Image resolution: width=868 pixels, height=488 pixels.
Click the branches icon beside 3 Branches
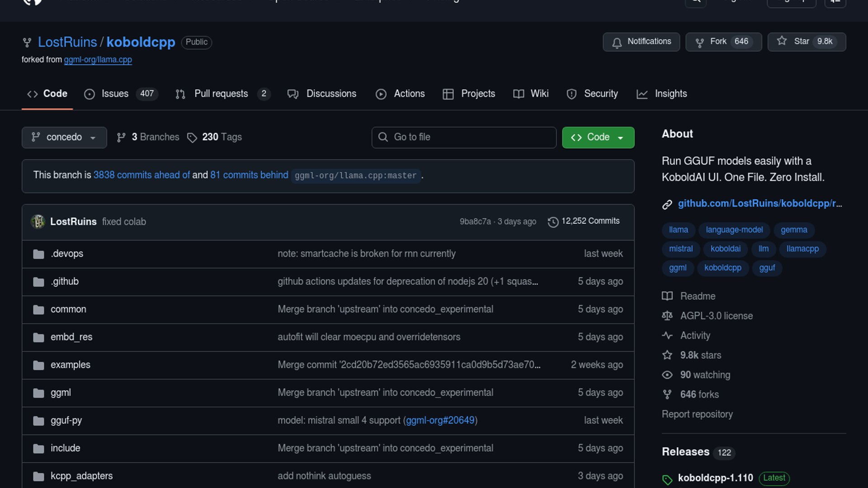tap(121, 137)
